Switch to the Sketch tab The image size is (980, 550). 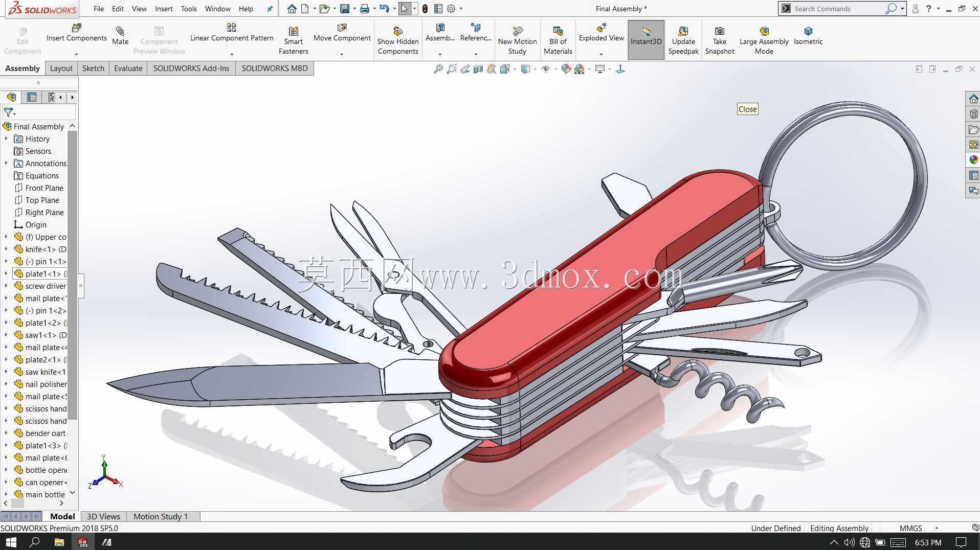(93, 68)
